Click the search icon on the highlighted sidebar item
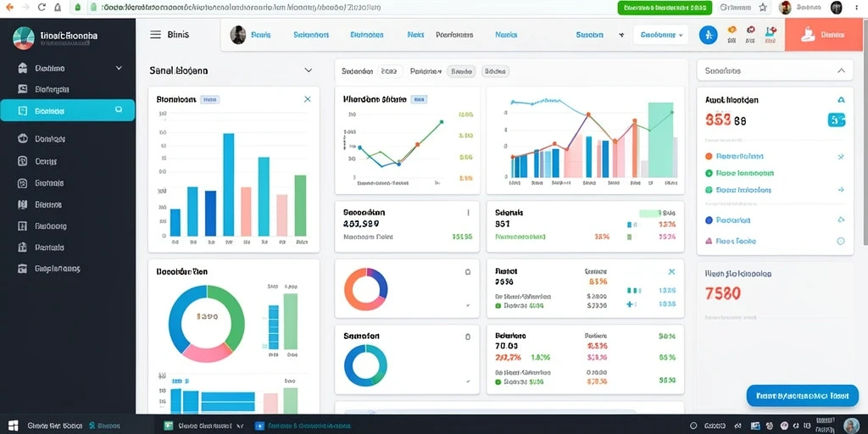The width and height of the screenshot is (868, 434). (119, 110)
